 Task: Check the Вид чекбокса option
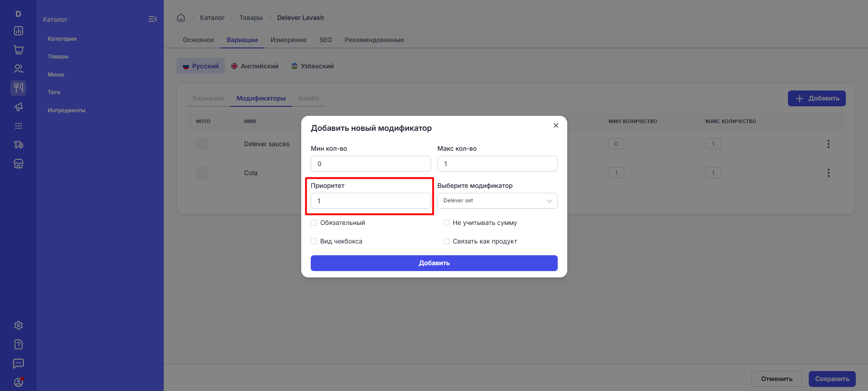tap(314, 241)
